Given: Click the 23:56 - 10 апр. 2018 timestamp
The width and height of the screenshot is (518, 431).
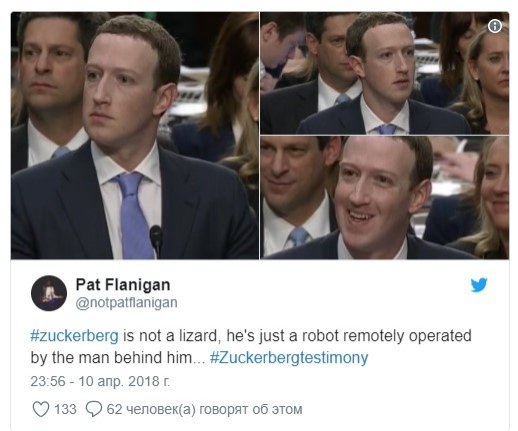Looking at the screenshot, I should coord(100,381).
